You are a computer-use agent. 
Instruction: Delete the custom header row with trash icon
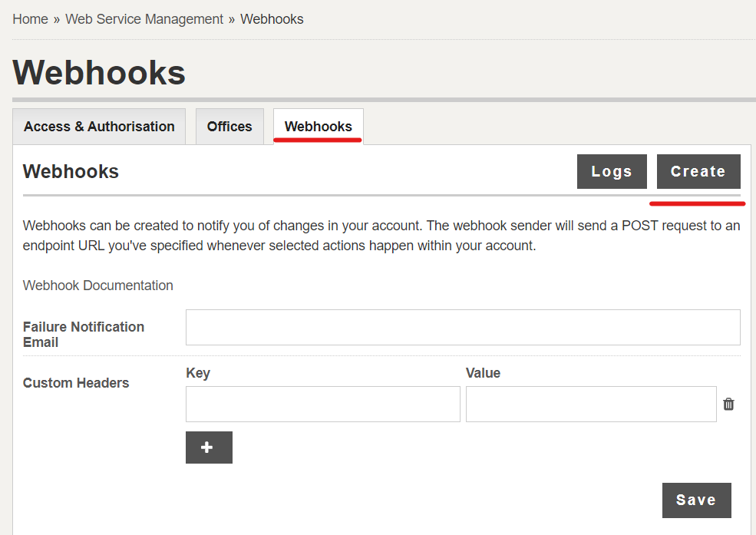(728, 404)
